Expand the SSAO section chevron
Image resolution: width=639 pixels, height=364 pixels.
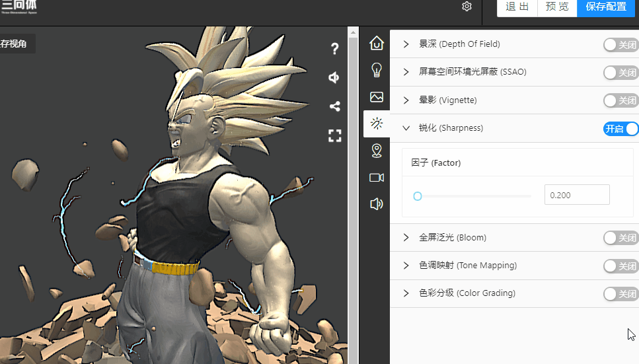pyautogui.click(x=406, y=72)
